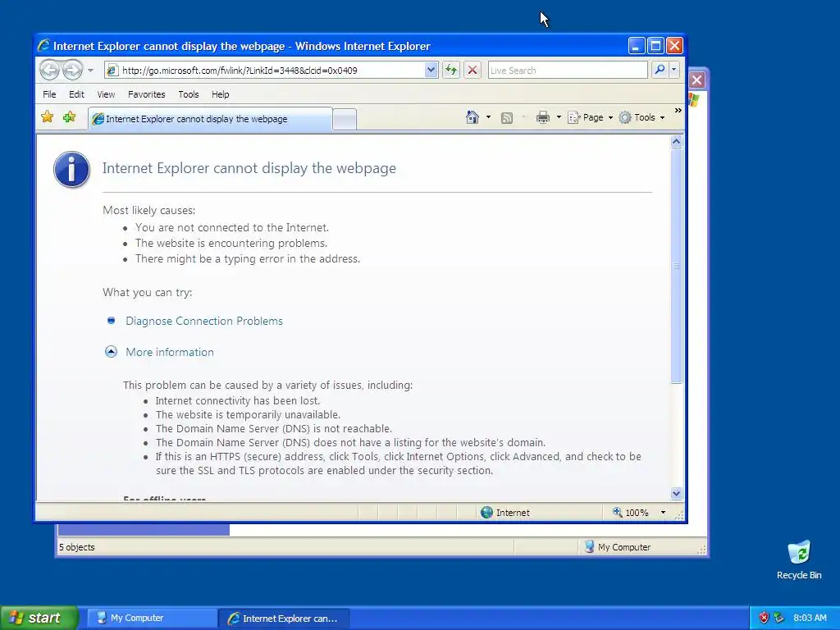The height and width of the screenshot is (630, 840).
Task: Click the Print icon
Action: pos(543,117)
